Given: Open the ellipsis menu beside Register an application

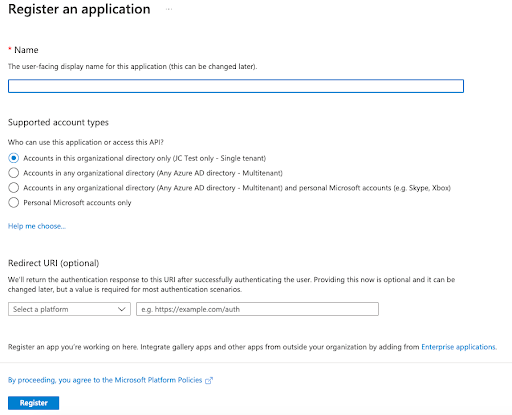Looking at the screenshot, I should pyautogui.click(x=169, y=9).
